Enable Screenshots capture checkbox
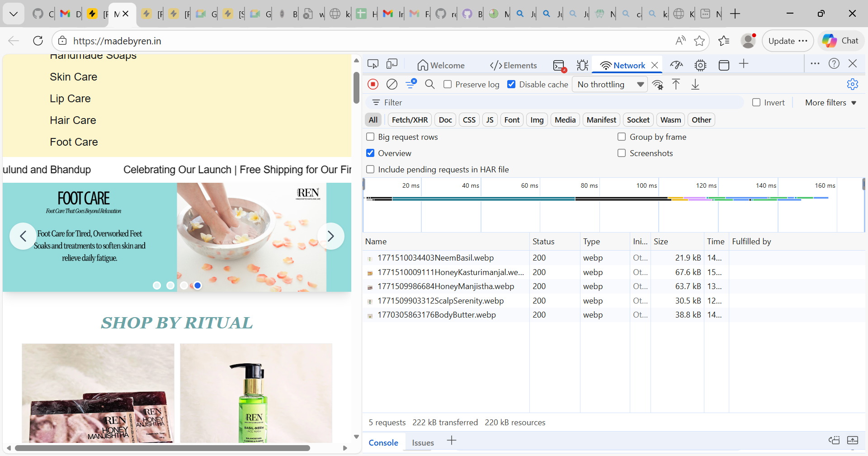This screenshot has width=868, height=456. point(622,153)
